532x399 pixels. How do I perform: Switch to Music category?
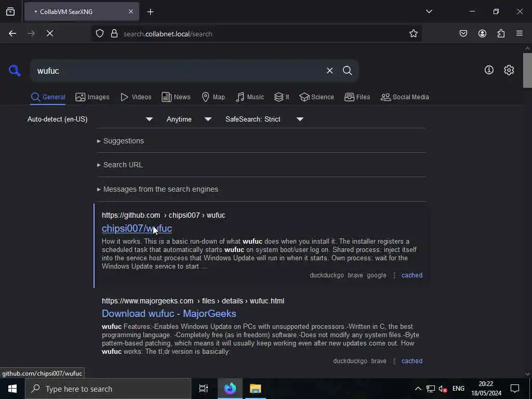pos(250,97)
